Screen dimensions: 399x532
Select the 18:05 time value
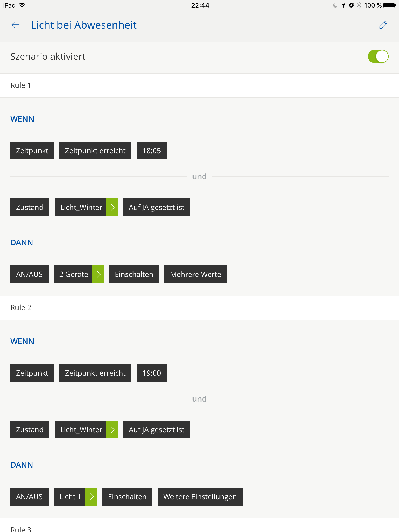click(x=151, y=151)
